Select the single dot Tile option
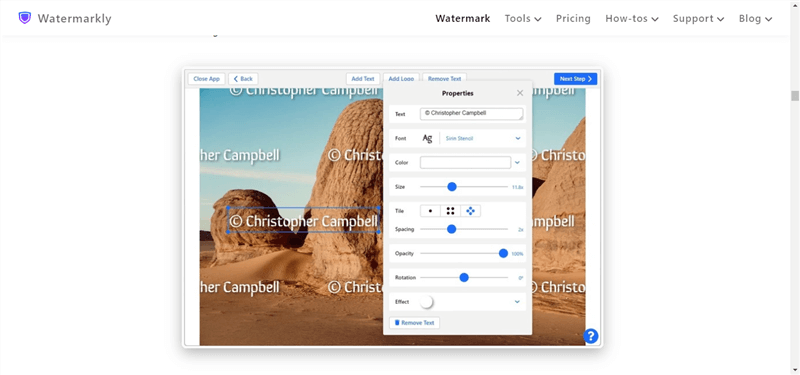Screen dimensions: 800x375 [430, 211]
